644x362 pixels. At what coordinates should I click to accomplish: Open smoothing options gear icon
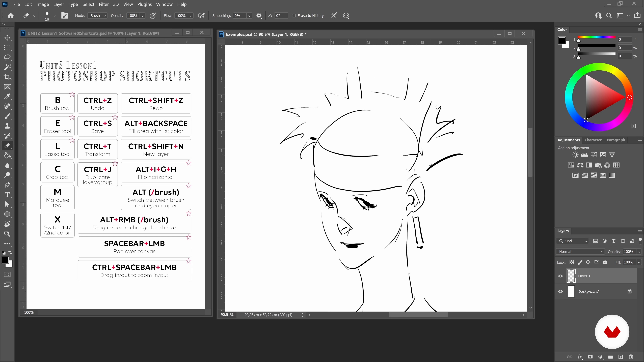click(x=259, y=16)
